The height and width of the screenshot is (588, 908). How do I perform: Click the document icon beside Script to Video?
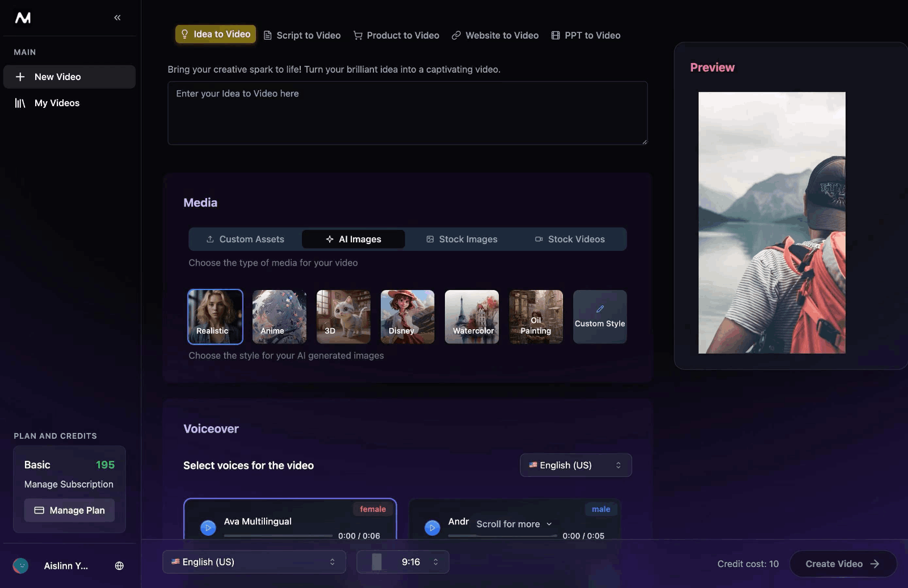[x=268, y=35]
